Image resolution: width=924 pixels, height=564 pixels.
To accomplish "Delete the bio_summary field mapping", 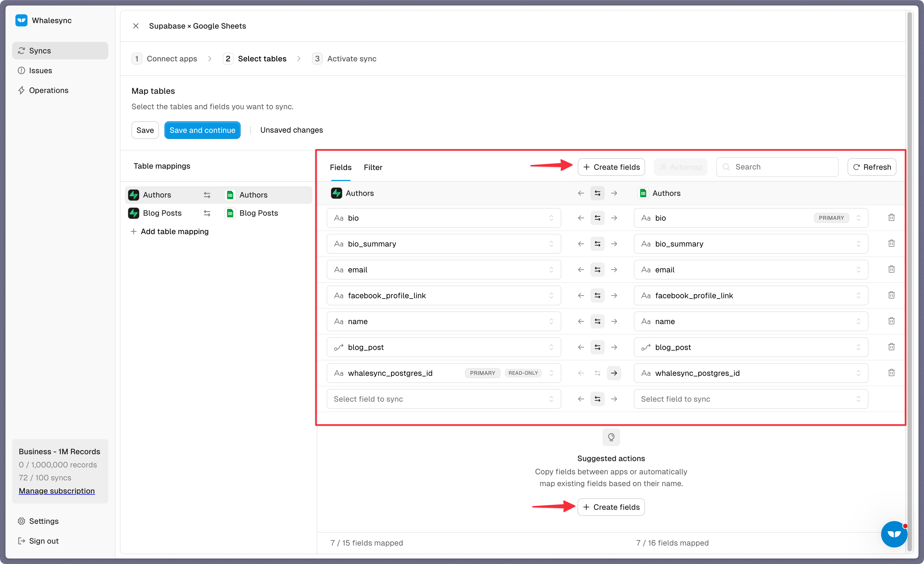I will tap(891, 243).
